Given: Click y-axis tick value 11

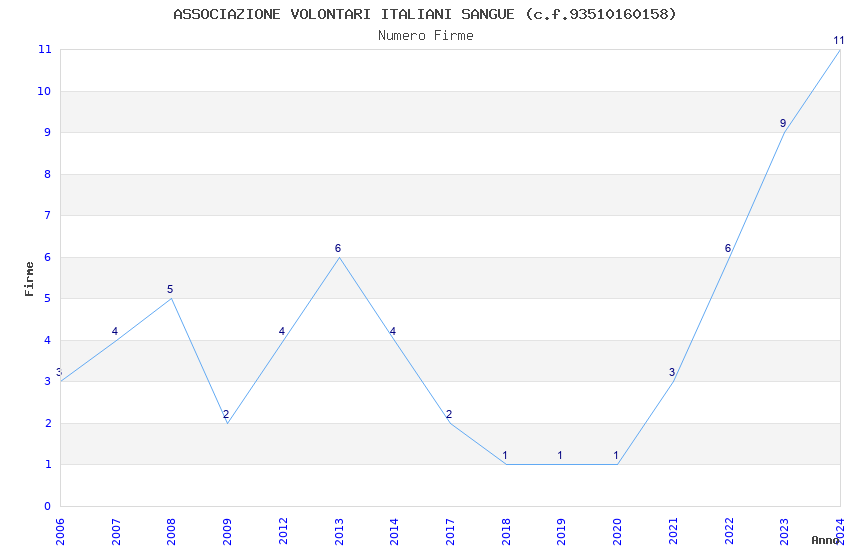Looking at the screenshot, I should click(44, 49).
